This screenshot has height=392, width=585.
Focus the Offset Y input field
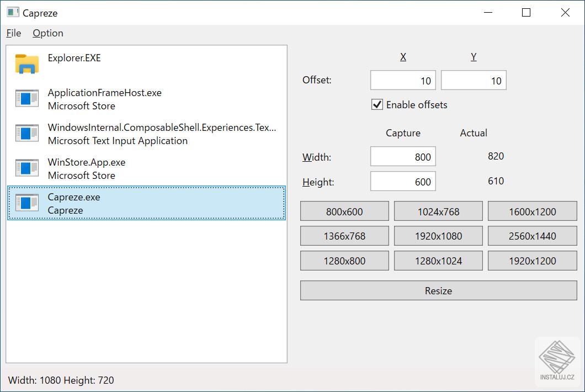click(474, 80)
